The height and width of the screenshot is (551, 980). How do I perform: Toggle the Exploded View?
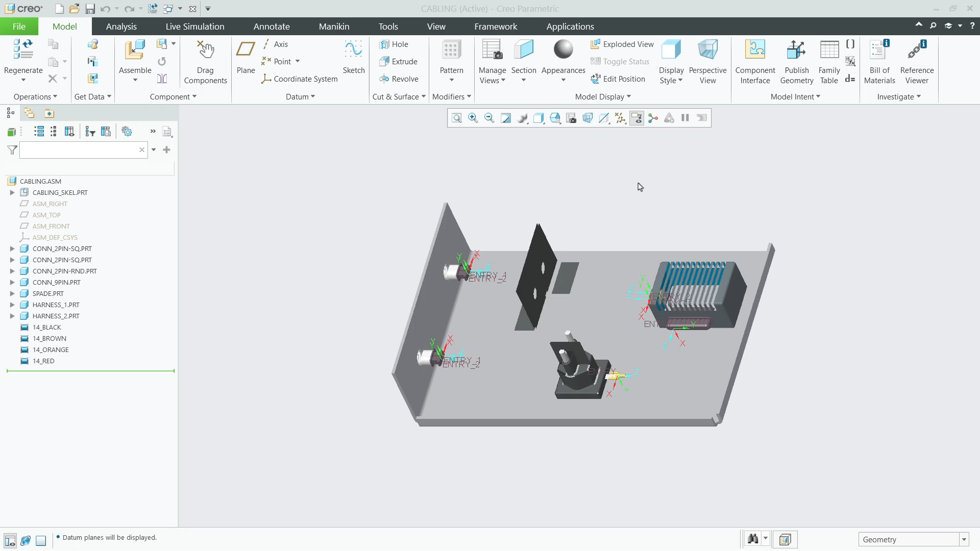coord(622,44)
